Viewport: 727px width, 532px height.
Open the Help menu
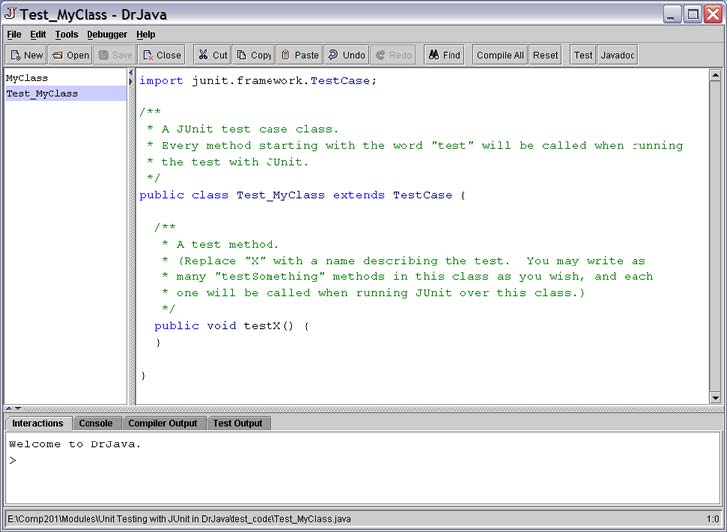pyautogui.click(x=146, y=34)
